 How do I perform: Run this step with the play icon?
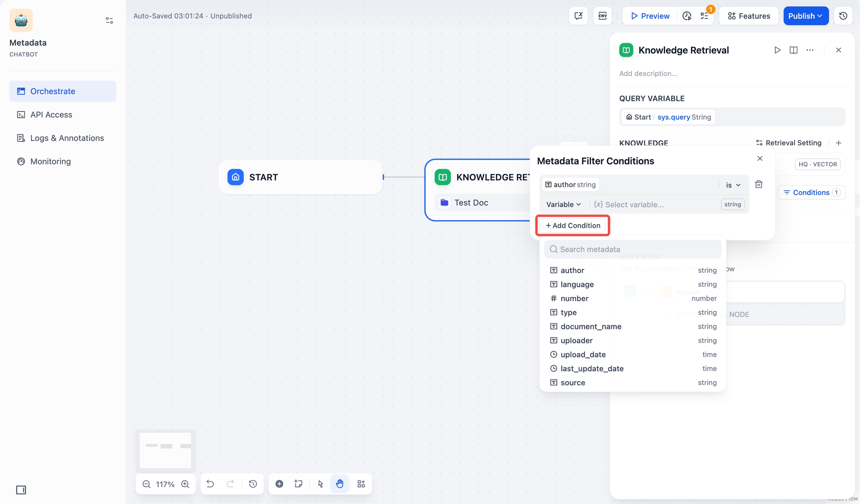pyautogui.click(x=777, y=50)
